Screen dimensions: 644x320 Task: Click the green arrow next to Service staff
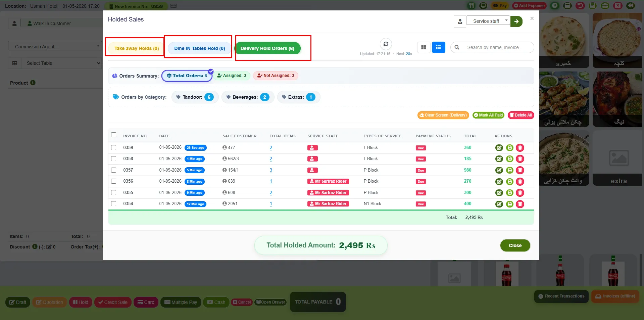click(516, 21)
